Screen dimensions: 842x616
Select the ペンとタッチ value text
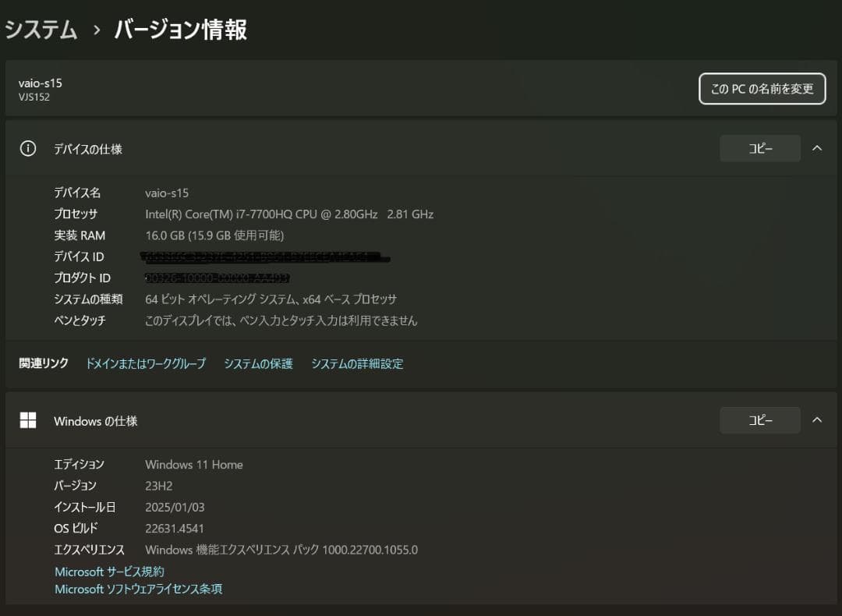point(281,320)
